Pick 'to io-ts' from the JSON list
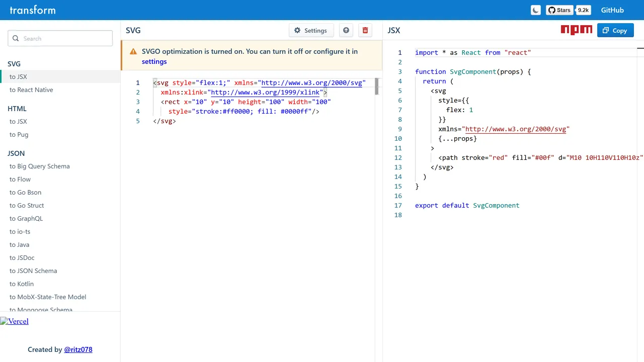The height and width of the screenshot is (362, 644). click(x=60, y=231)
